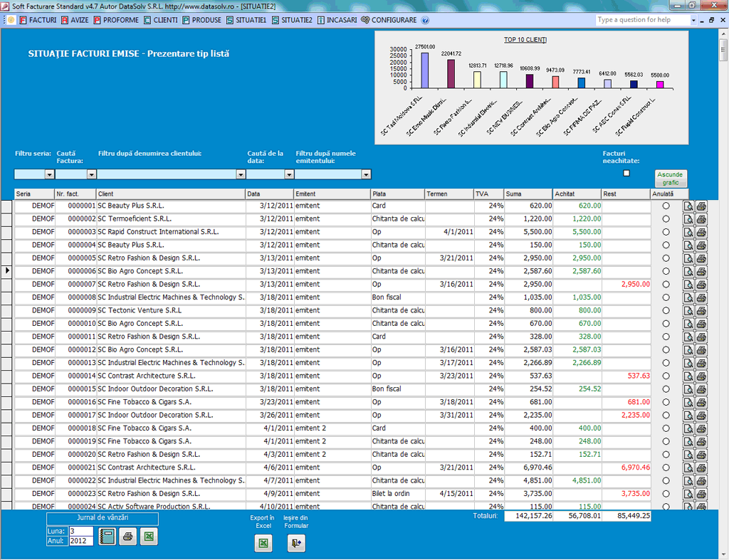The height and width of the screenshot is (560, 729).
Task: Select the row selector for invoice 0000010
Action: [x=7, y=324]
